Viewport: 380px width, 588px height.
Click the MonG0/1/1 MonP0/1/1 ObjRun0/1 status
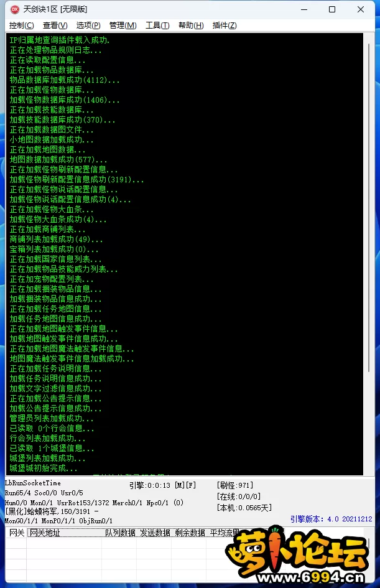58,521
